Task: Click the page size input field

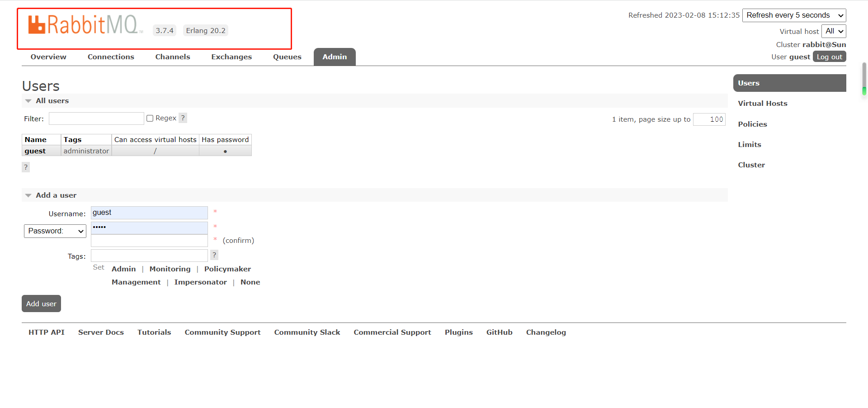Action: pos(709,119)
